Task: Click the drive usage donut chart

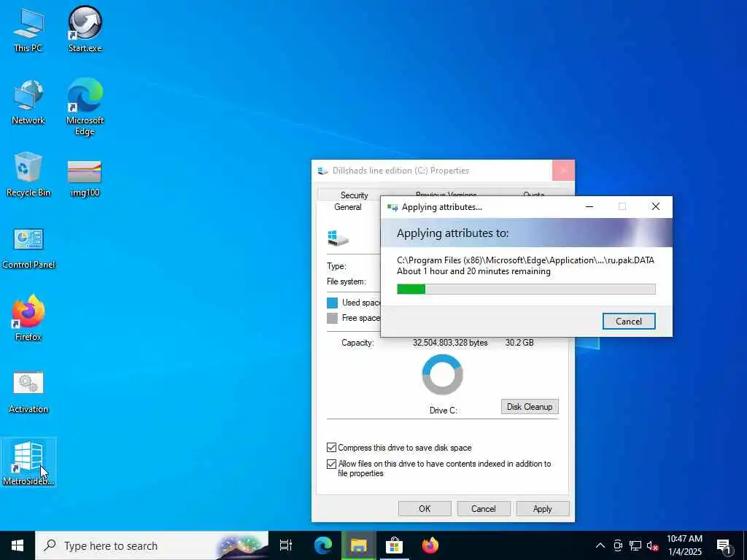Action: pyautogui.click(x=443, y=375)
